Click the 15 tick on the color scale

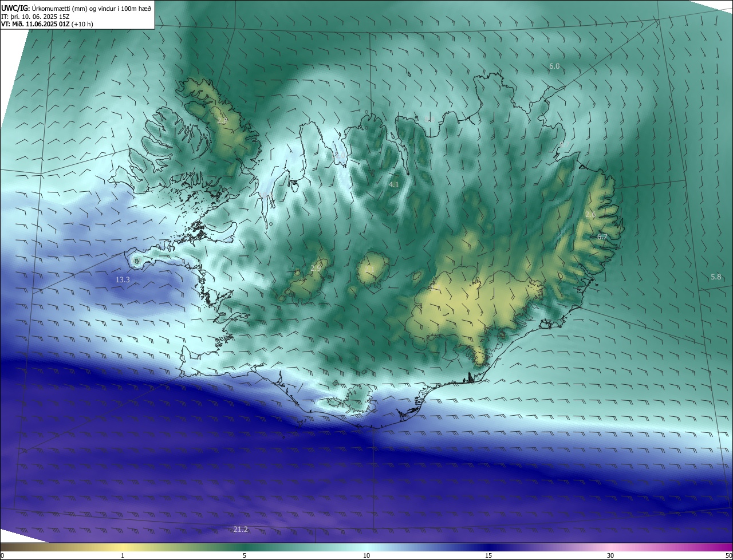coord(488,555)
